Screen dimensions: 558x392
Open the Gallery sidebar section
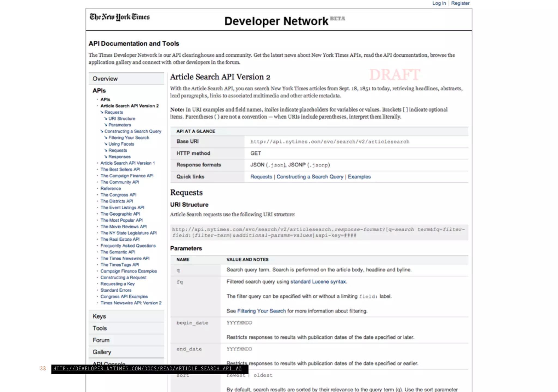pyautogui.click(x=102, y=352)
